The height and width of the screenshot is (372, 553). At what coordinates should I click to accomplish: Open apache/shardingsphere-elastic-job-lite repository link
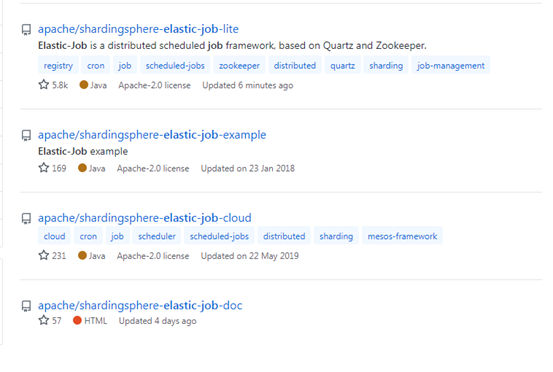point(138,29)
